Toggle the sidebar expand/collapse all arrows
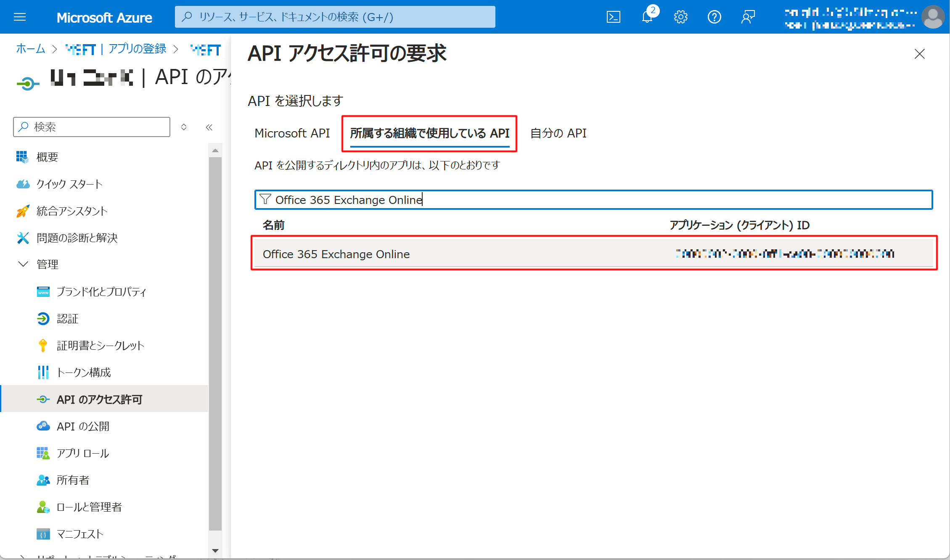Image resolution: width=950 pixels, height=560 pixels. pyautogui.click(x=184, y=127)
